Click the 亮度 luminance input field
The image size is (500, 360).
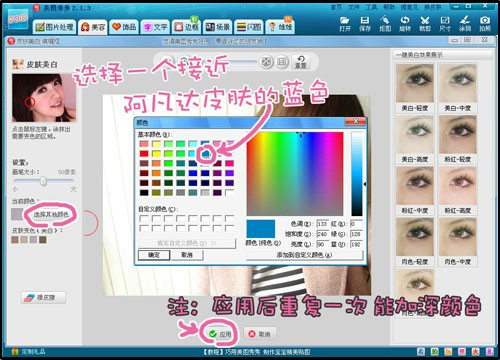point(322,244)
